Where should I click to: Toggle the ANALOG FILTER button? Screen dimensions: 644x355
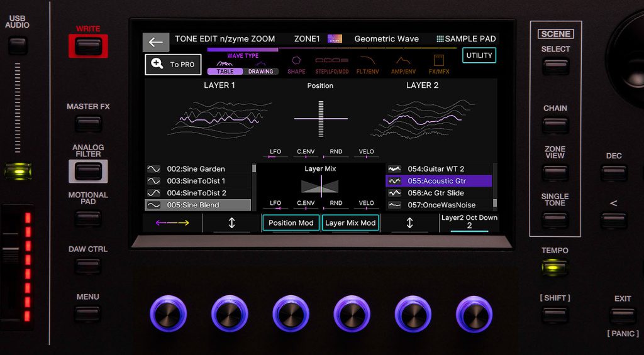coord(88,171)
